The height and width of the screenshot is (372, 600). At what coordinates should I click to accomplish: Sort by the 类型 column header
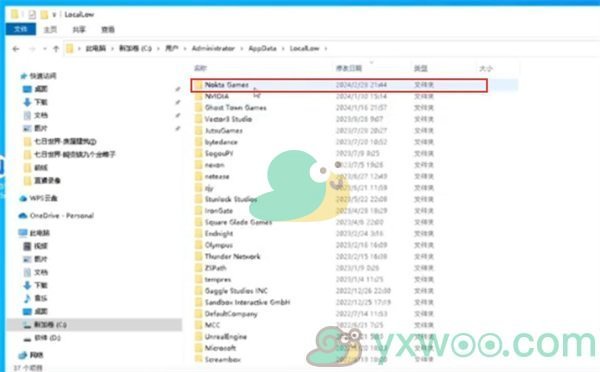pos(421,68)
